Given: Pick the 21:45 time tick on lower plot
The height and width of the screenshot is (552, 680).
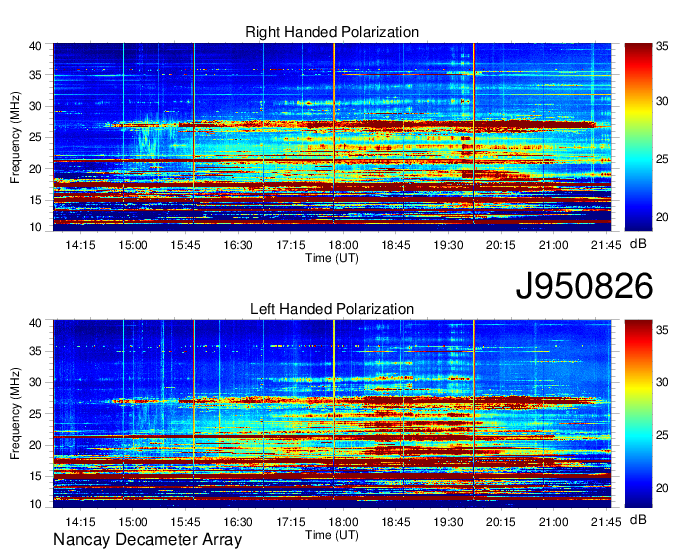Looking at the screenshot, I should pos(606,522).
